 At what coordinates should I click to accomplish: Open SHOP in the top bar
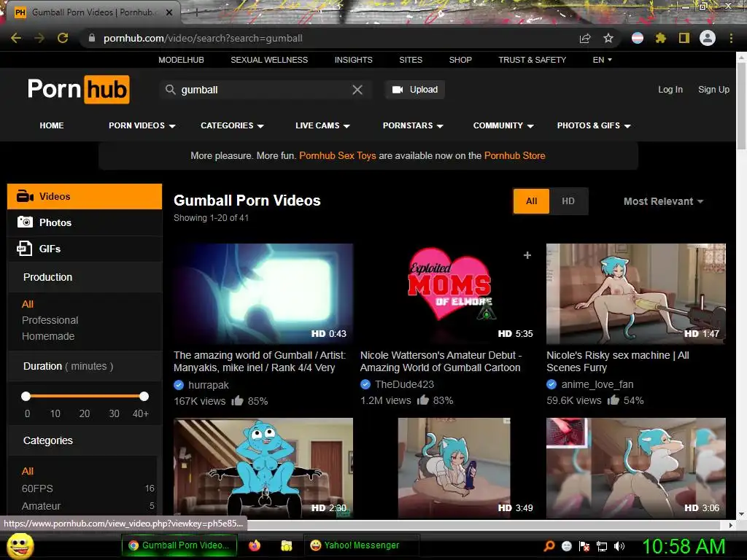[x=460, y=60]
